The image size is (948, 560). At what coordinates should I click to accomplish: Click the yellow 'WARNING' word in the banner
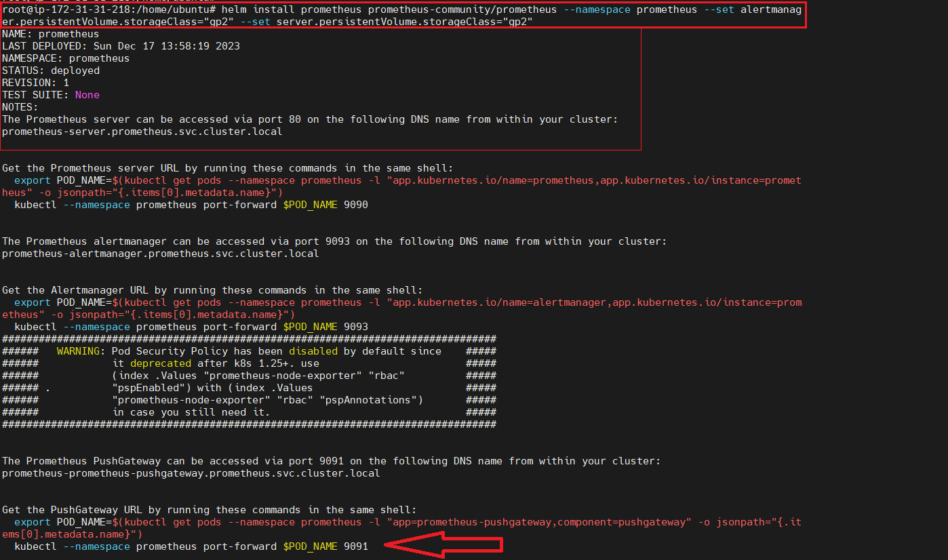click(x=78, y=351)
